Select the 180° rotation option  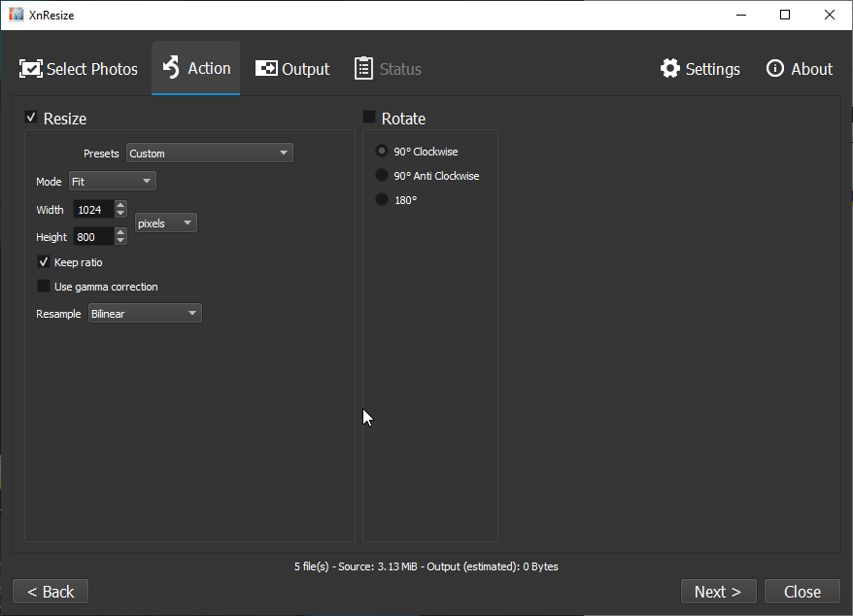click(x=382, y=199)
